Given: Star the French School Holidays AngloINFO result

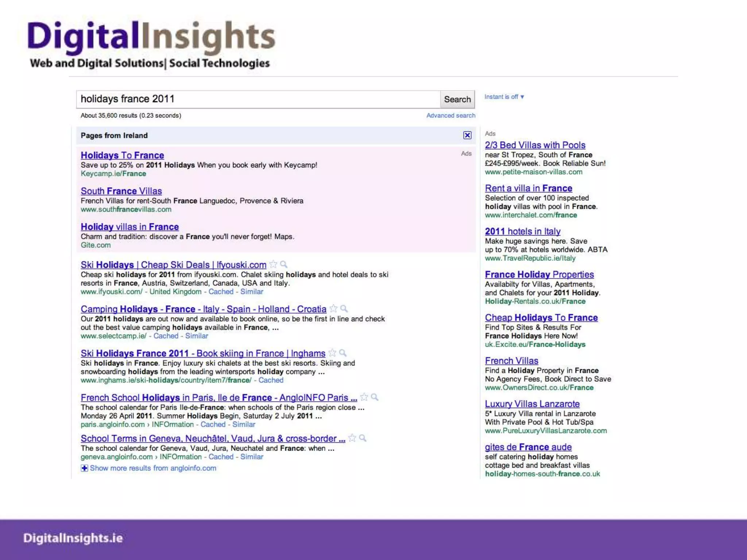Looking at the screenshot, I should coord(364,397).
